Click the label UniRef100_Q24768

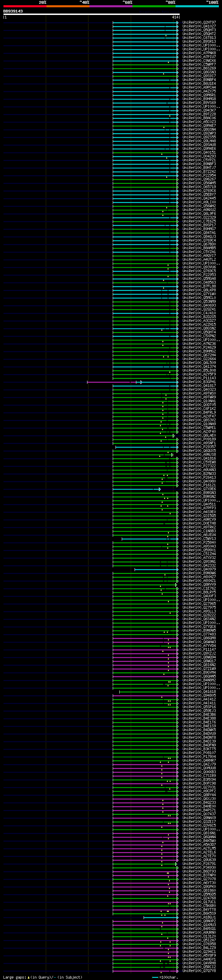pos(199,898)
